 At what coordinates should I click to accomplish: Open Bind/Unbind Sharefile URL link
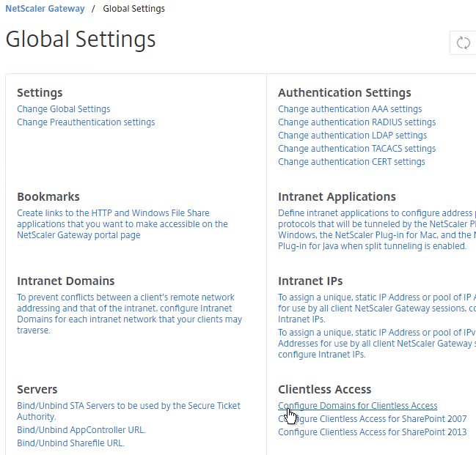(70, 443)
